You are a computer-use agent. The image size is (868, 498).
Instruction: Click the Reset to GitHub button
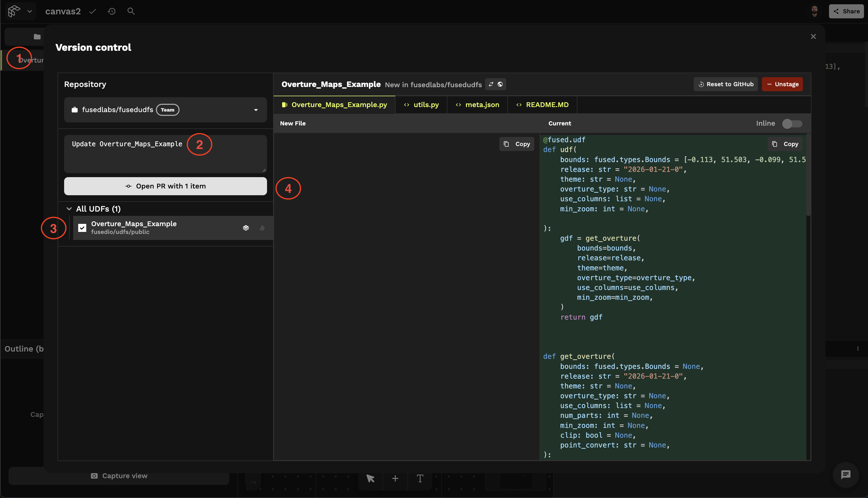point(725,84)
